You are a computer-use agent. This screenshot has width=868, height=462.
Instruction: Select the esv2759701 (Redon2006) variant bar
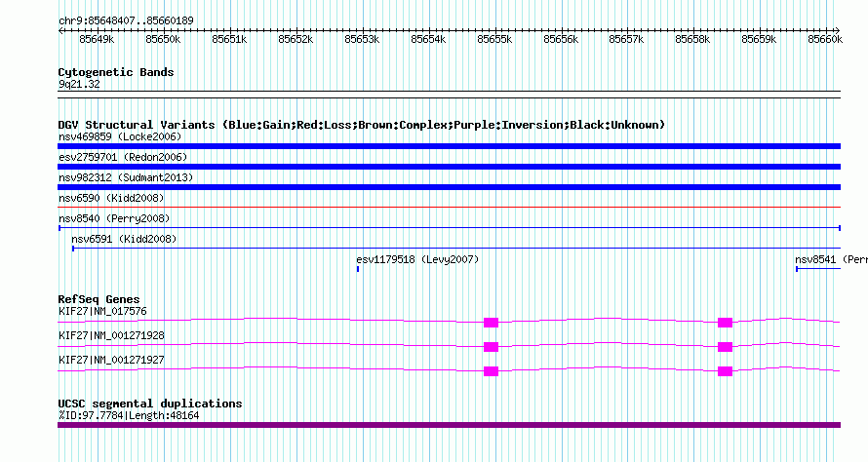click(x=449, y=167)
